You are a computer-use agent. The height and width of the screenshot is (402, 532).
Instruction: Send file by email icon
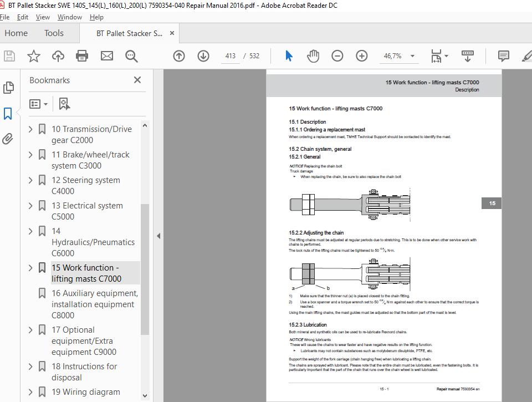pyautogui.click(x=107, y=56)
